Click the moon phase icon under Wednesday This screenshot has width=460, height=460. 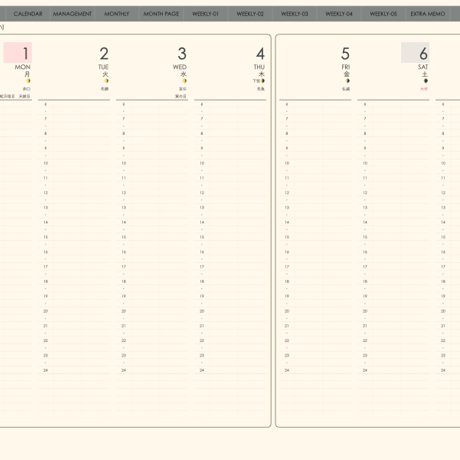(x=184, y=81)
